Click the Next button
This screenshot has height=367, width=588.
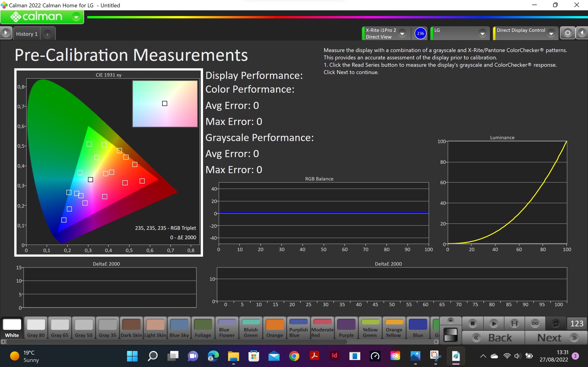(556, 338)
